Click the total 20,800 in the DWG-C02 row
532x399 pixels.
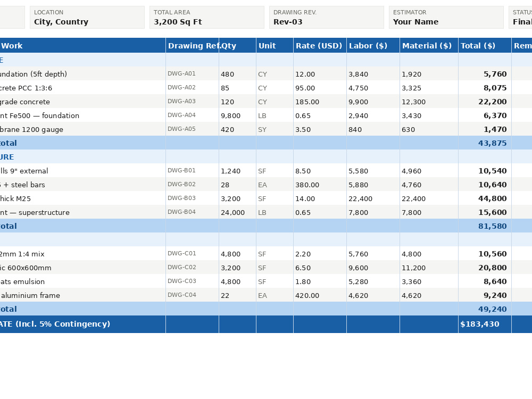[492, 268]
